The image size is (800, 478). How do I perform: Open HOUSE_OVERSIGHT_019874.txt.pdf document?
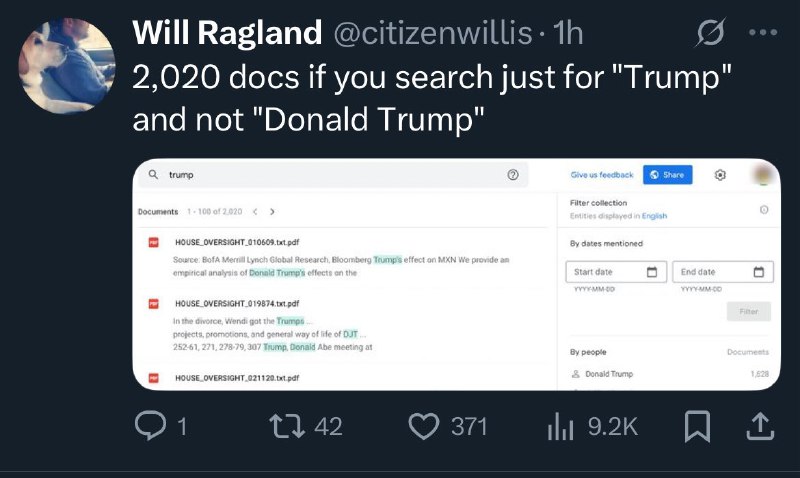237,304
